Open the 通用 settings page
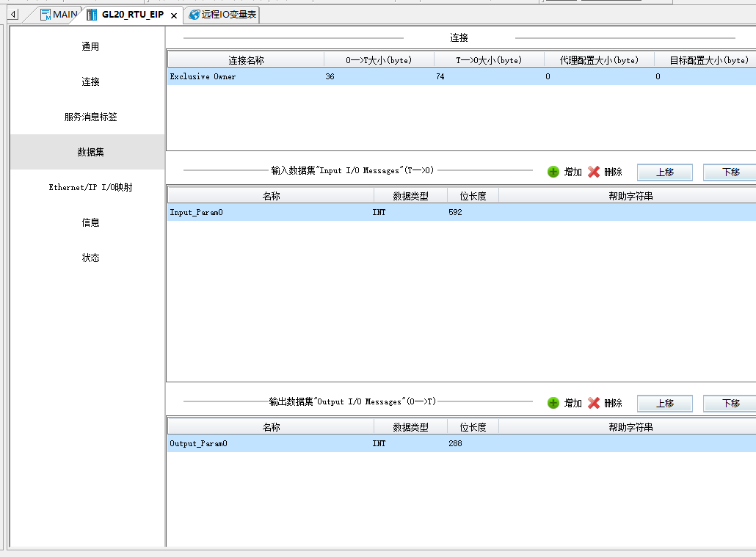This screenshot has width=756, height=557. pos(90,47)
